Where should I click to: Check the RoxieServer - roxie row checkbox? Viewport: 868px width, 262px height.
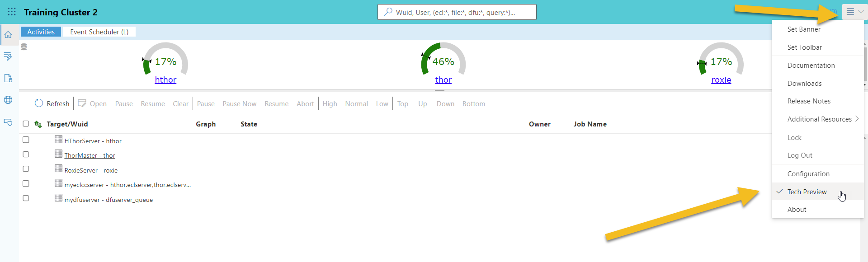tap(26, 169)
